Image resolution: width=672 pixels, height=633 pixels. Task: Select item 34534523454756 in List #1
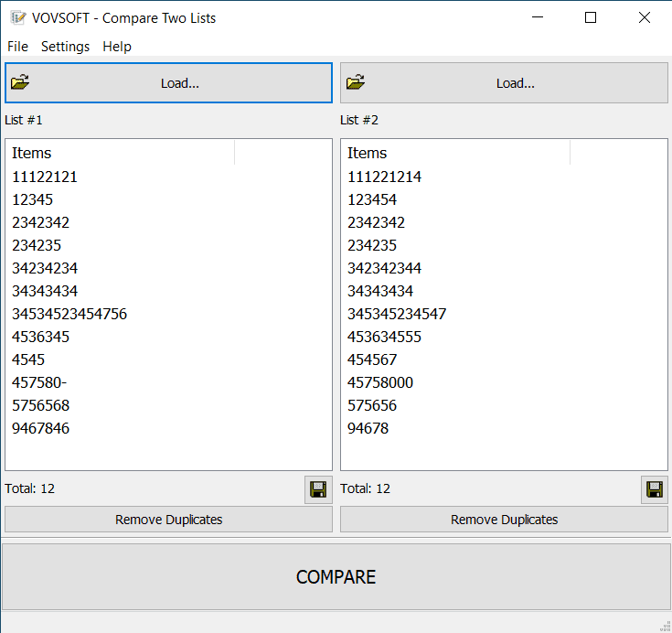[x=69, y=314]
